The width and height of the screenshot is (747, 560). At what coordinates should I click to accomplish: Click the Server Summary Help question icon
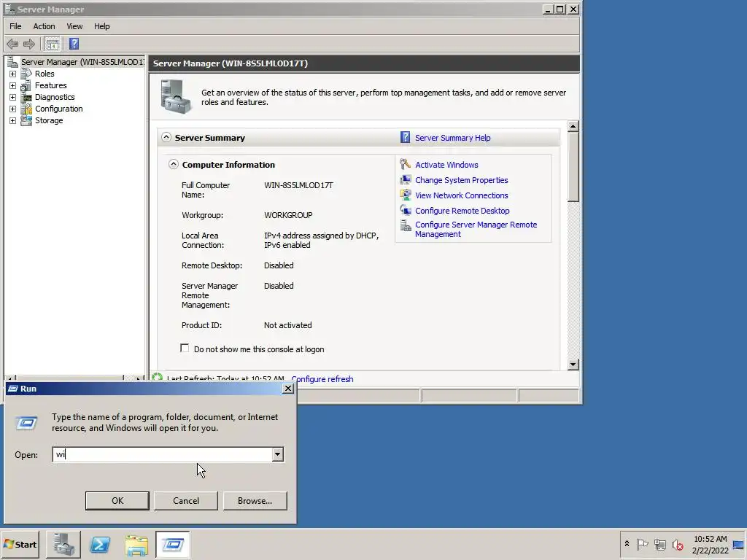tap(405, 138)
